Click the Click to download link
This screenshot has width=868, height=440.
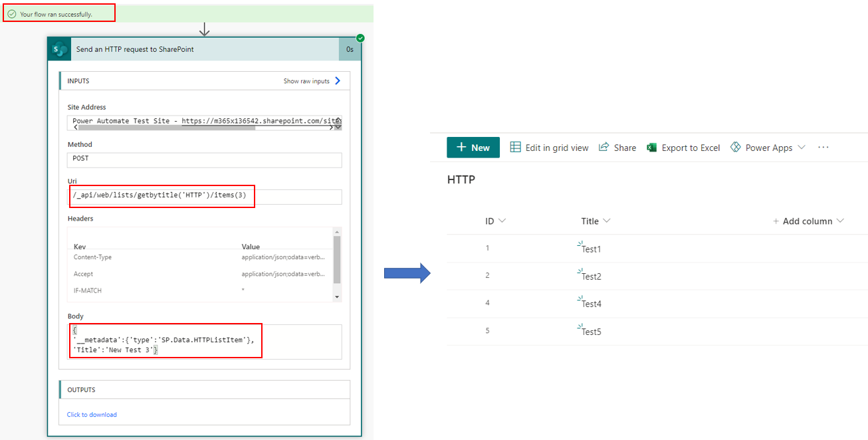pyautogui.click(x=92, y=415)
